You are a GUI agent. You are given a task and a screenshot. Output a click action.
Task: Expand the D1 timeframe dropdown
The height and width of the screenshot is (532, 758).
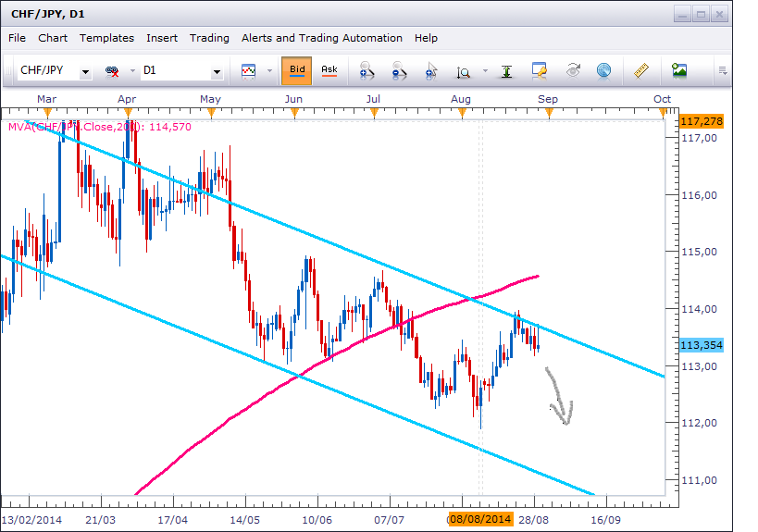coord(217,71)
